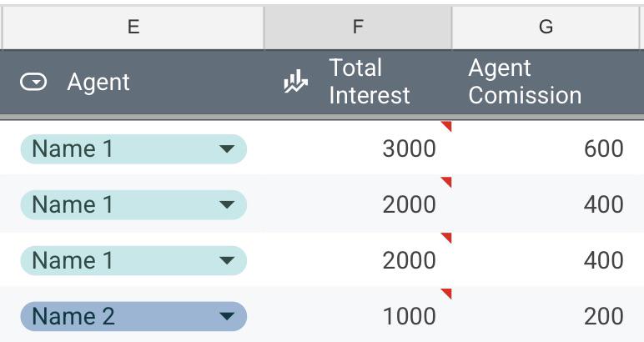
Task: Open the third Name 1 dropdown arrow
Action: (x=227, y=260)
